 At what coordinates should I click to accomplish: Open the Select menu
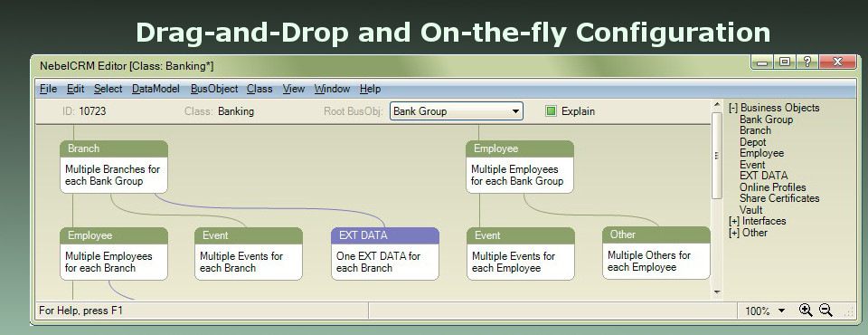108,89
